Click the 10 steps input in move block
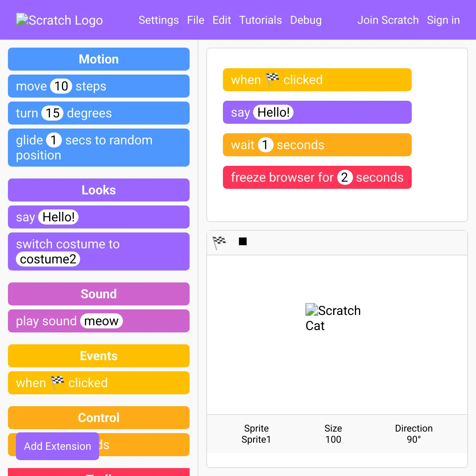Image resolution: width=476 pixels, height=476 pixels. [x=61, y=86]
